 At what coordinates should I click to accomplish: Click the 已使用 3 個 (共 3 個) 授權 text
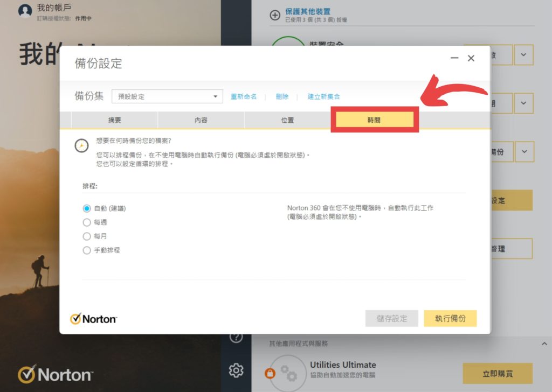pyautogui.click(x=316, y=20)
